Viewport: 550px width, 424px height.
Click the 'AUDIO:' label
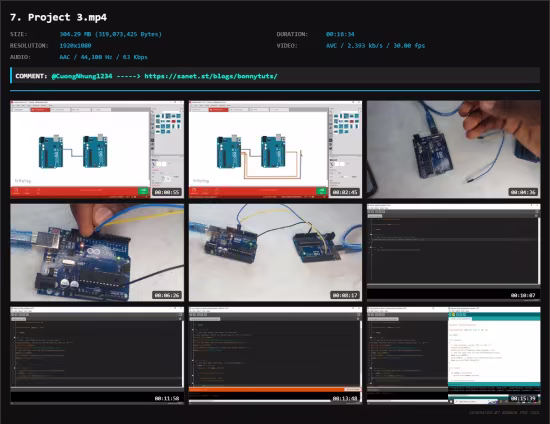[20, 57]
